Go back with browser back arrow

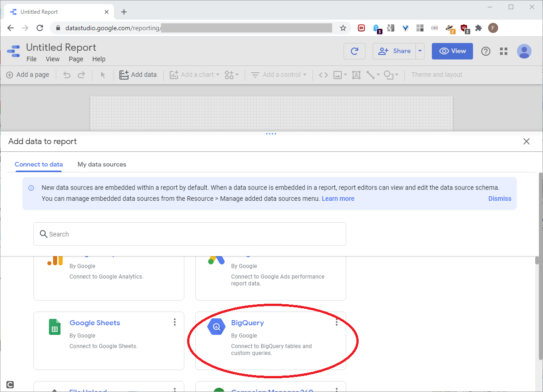click(x=11, y=28)
